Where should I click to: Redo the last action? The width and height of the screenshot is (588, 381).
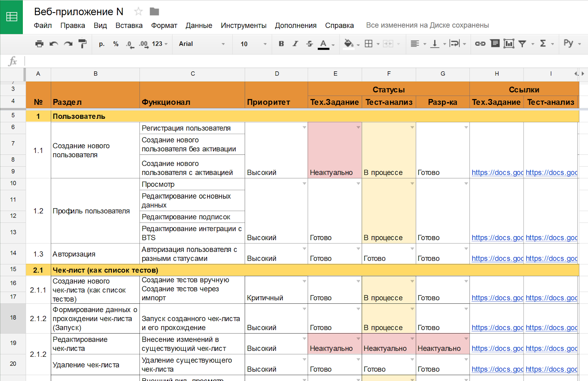(68, 44)
